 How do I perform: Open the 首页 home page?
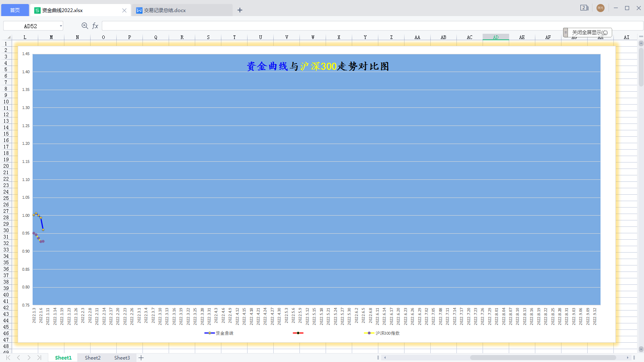point(14,10)
